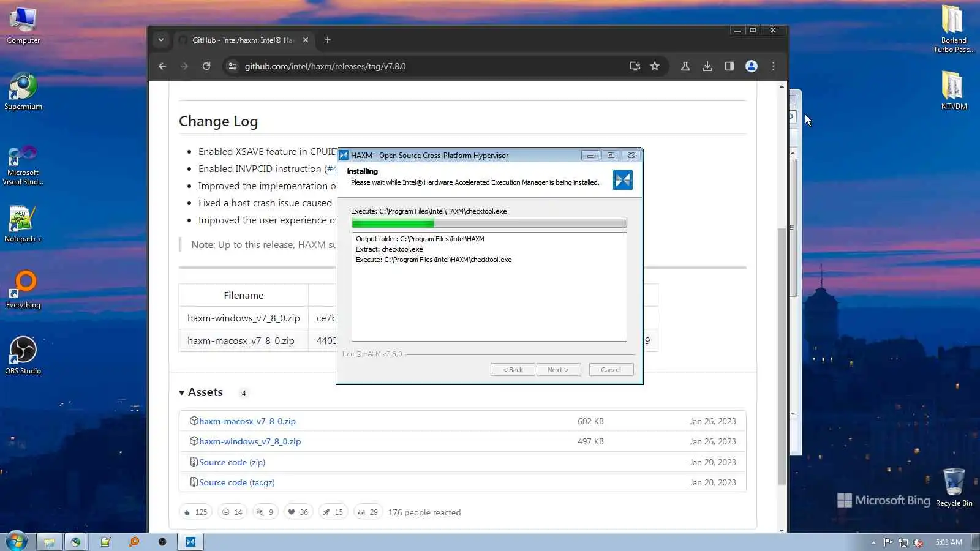Click the rocket reaction with 15
Screen dimensions: 980x551
pos(333,512)
